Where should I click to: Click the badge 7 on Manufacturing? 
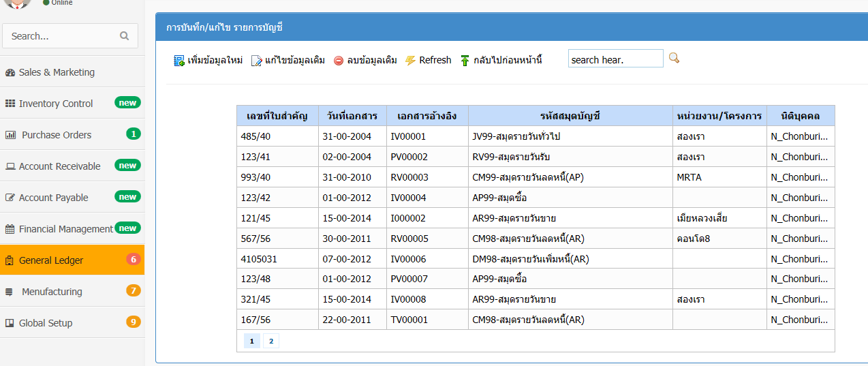(x=134, y=291)
